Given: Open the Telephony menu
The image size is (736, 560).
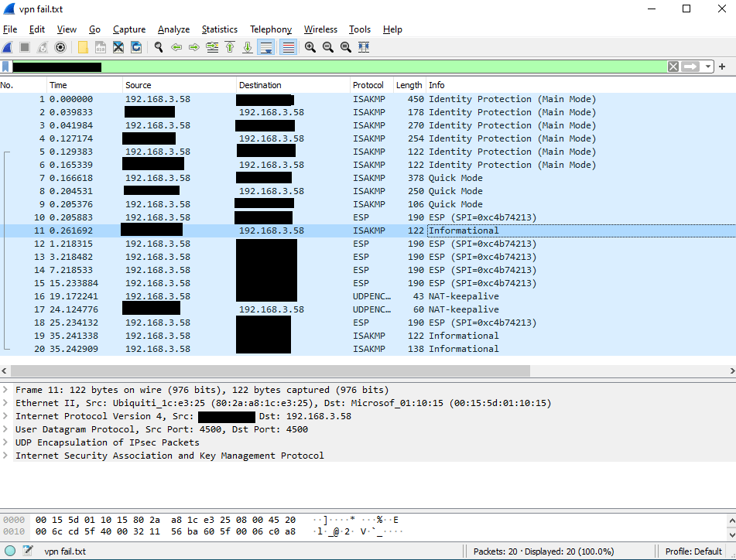Looking at the screenshot, I should (270, 29).
